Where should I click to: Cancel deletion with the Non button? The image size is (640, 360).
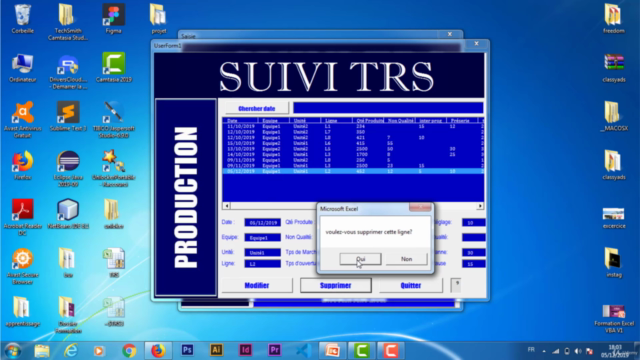(407, 259)
